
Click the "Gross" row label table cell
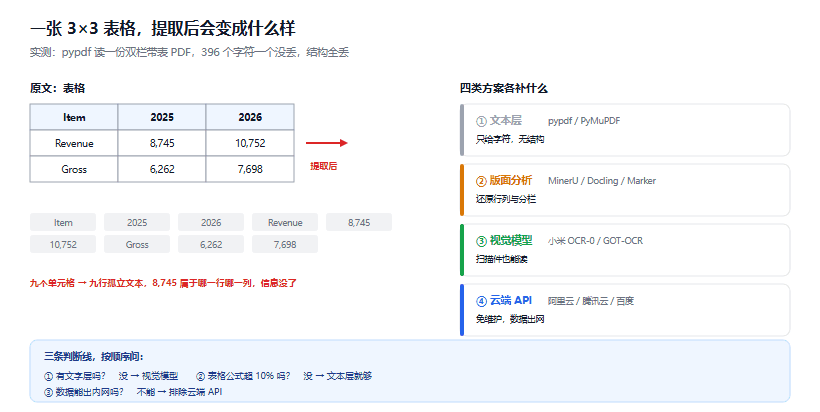pyautogui.click(x=74, y=169)
